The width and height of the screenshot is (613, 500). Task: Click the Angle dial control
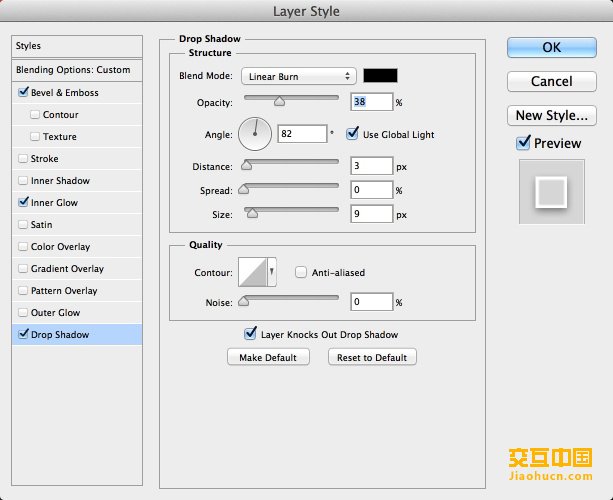pyautogui.click(x=255, y=134)
